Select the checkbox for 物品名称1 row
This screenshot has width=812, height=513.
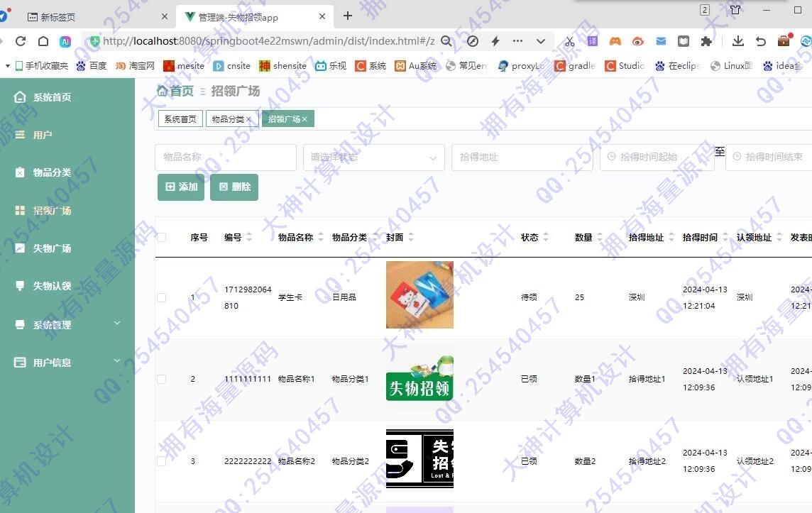[x=161, y=379]
